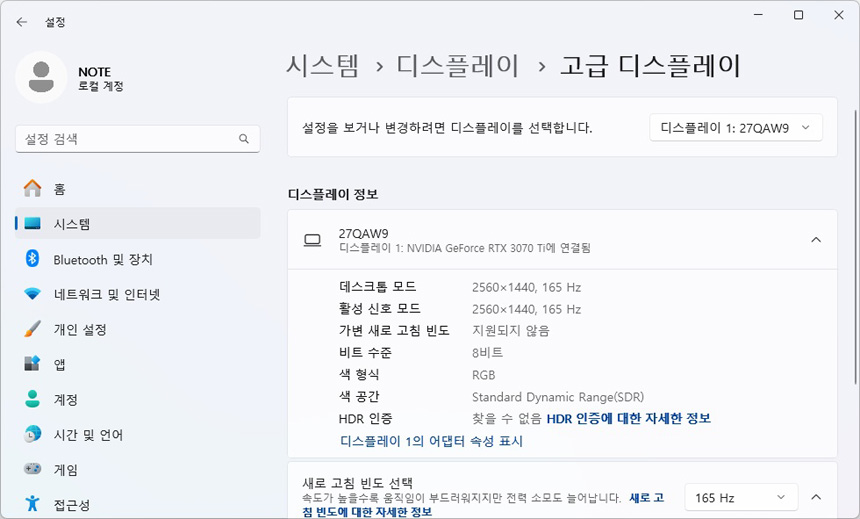Collapse the 새로 고침 빈도 선택 section

(816, 497)
